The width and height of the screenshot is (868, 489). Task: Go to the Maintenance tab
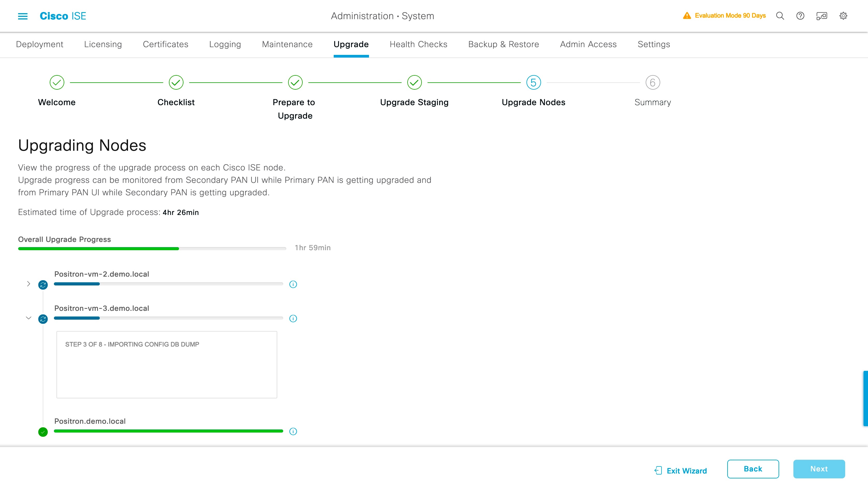tap(287, 45)
